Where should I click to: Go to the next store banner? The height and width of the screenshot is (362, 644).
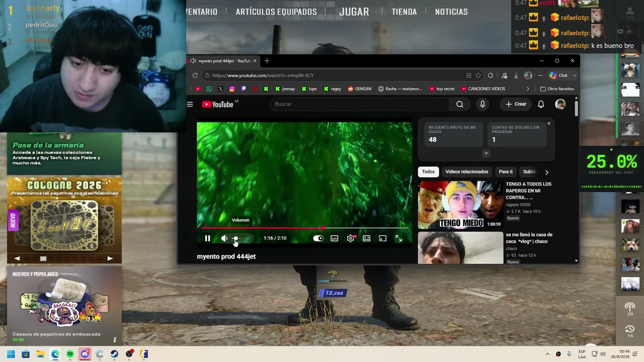coord(110,258)
